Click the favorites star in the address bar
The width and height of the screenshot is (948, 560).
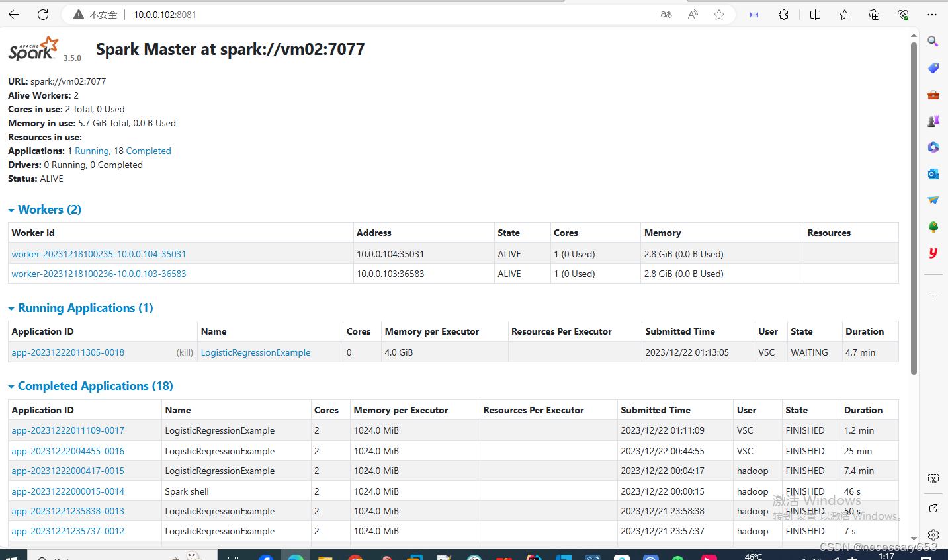pos(719,14)
